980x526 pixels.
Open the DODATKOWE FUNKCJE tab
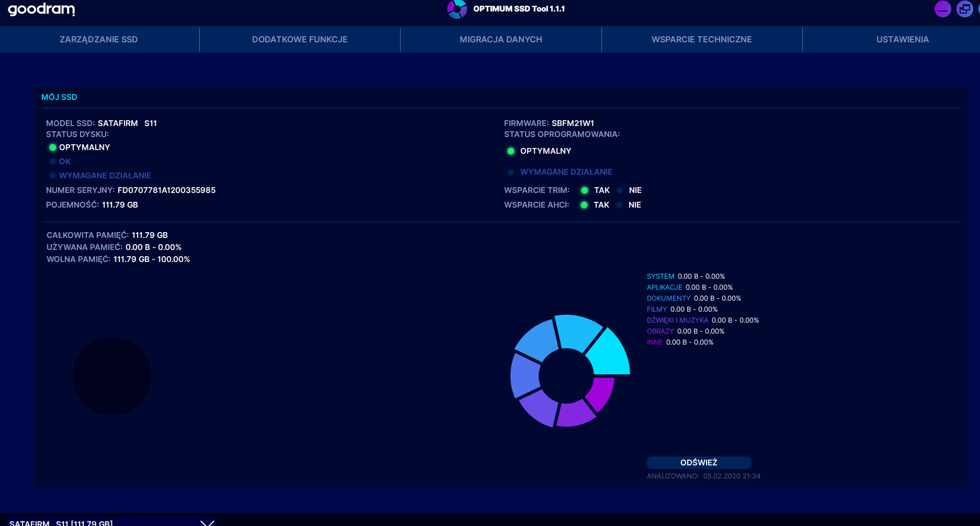tap(300, 39)
